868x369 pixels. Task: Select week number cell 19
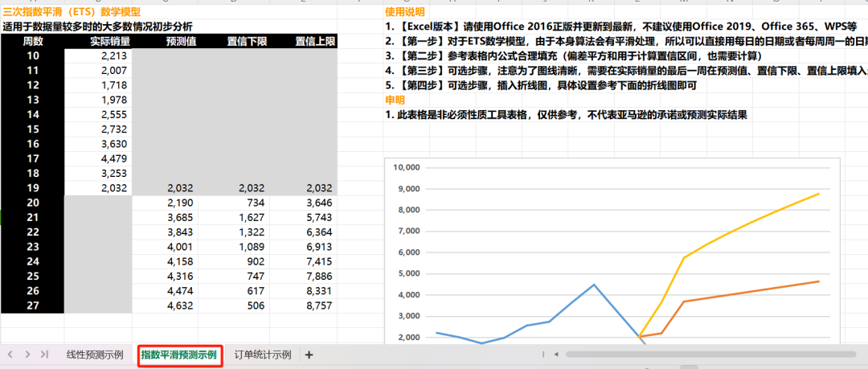33,188
